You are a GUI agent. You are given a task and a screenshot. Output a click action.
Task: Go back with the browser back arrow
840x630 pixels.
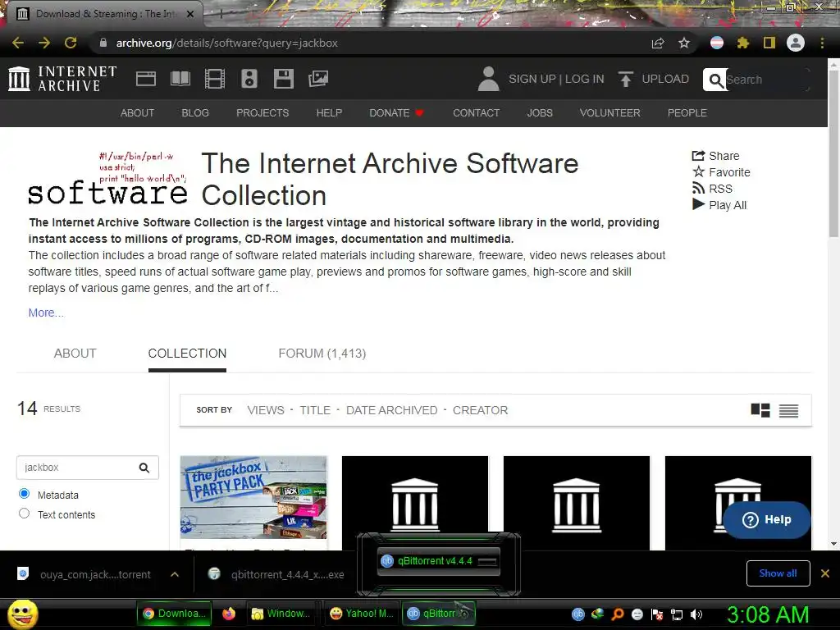(18, 43)
